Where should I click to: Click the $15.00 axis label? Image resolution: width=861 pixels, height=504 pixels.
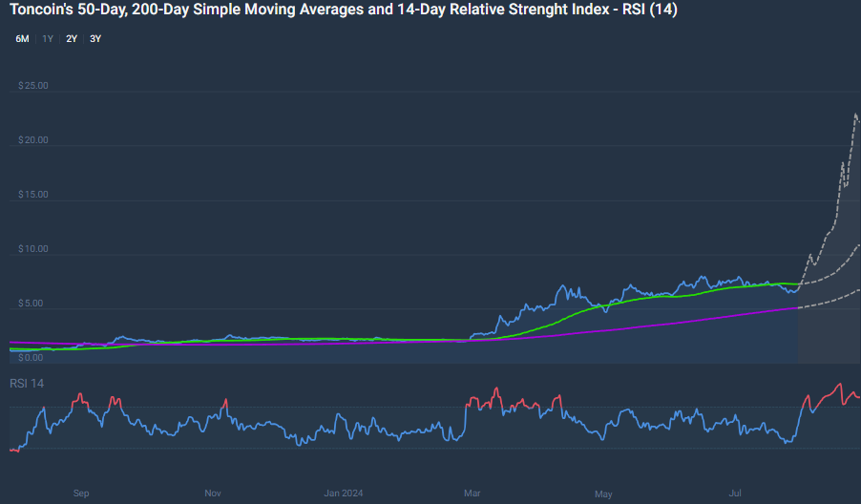(x=33, y=195)
